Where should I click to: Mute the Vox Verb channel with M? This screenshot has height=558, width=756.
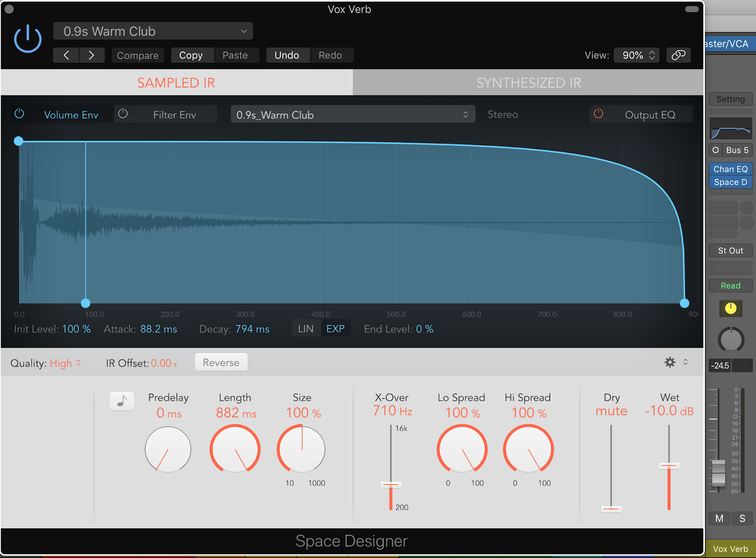point(719,518)
